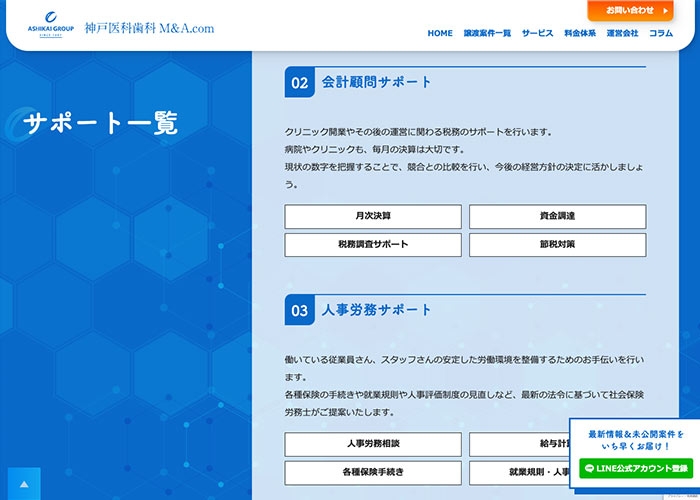
Task: Click the お問い合わせ orange button
Action: pos(630,10)
